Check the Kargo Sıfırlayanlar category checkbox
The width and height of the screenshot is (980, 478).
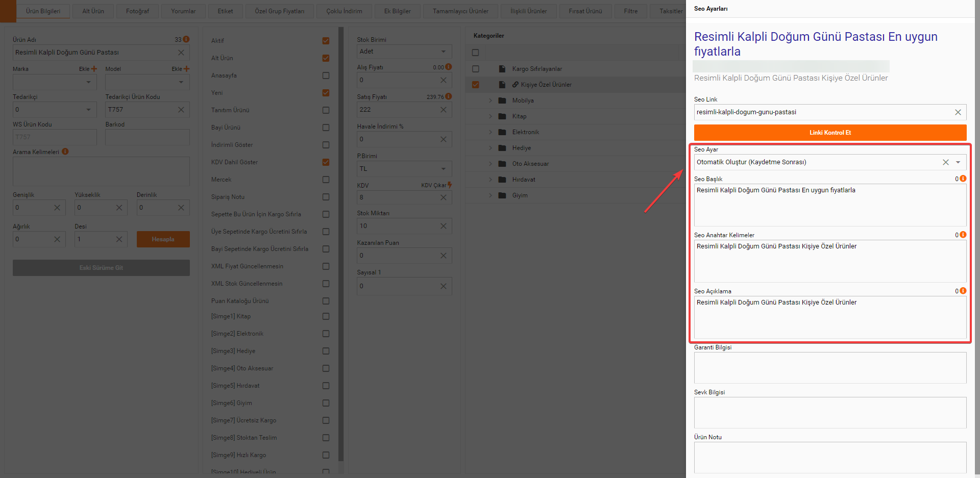476,69
